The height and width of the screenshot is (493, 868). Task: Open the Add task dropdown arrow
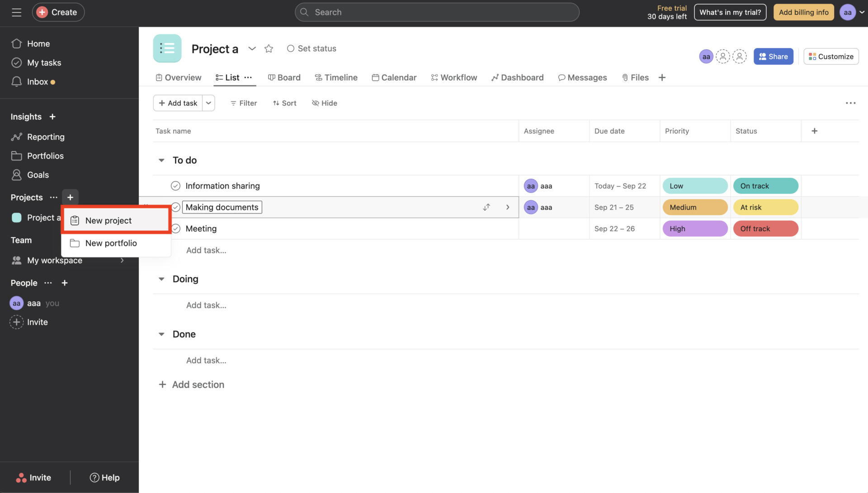(208, 103)
